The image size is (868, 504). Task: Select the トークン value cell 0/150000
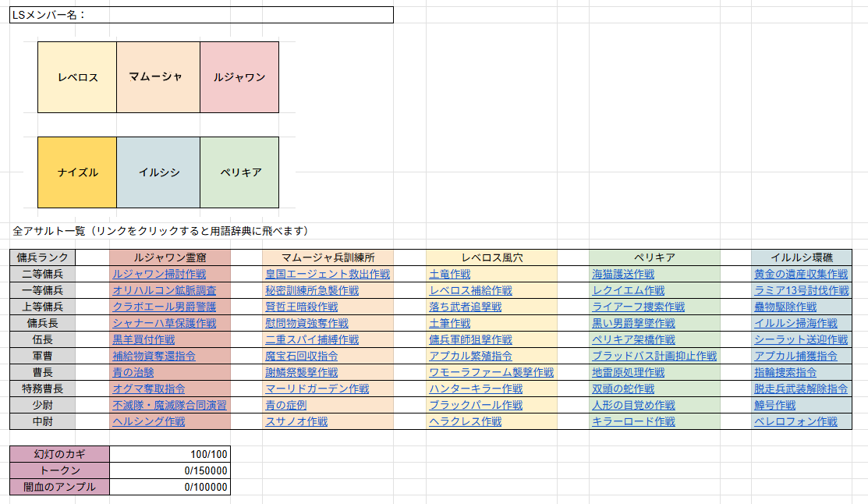point(170,470)
